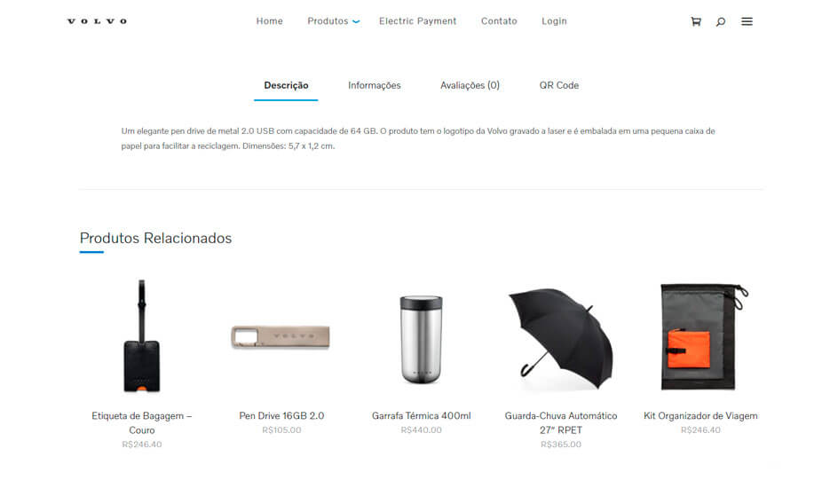Open the Avaliações (0) tab

point(470,85)
